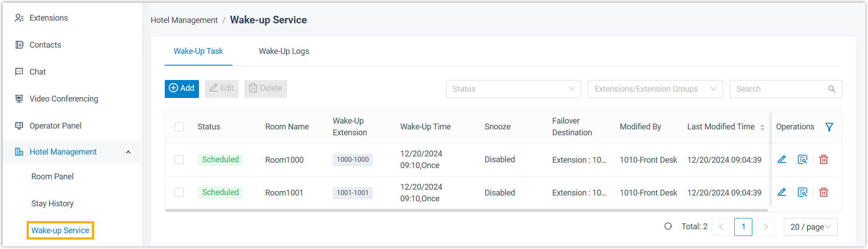Collapse the Hotel Management menu section
The width and height of the screenshot is (868, 249).
(128, 152)
